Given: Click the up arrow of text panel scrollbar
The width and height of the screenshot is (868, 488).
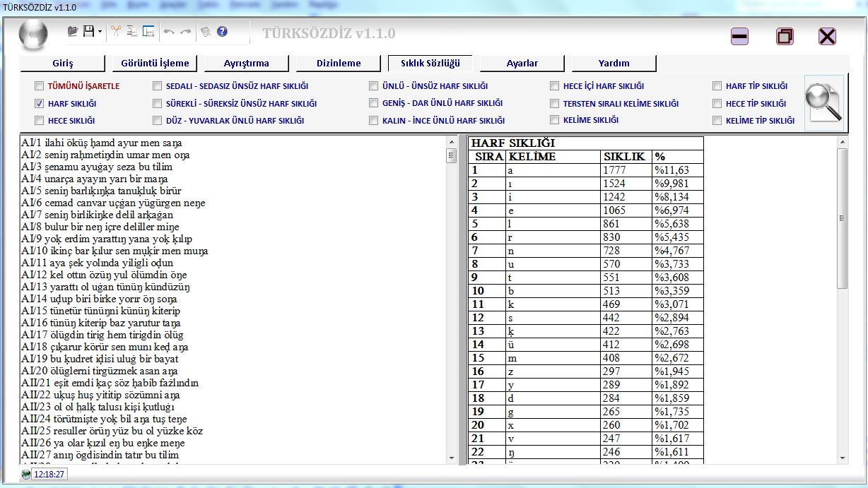Looking at the screenshot, I should click(x=452, y=143).
